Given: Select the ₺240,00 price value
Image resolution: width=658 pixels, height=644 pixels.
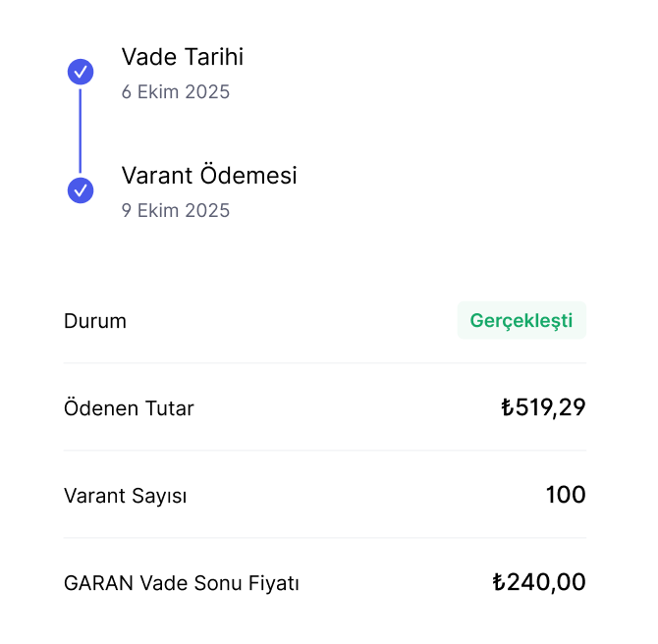Looking at the screenshot, I should tap(539, 582).
